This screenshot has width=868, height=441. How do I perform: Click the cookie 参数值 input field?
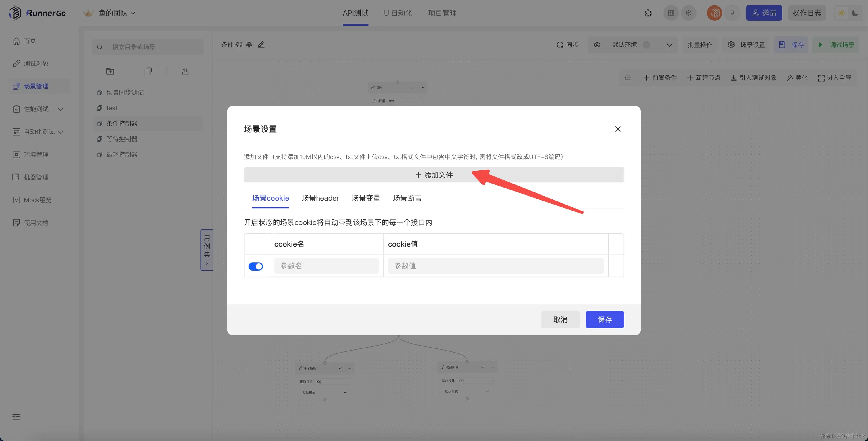[x=495, y=266]
